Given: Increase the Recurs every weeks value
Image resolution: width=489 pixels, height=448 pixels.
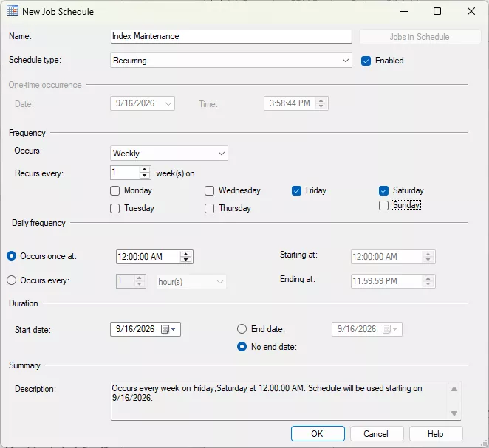Looking at the screenshot, I should (x=144, y=170).
